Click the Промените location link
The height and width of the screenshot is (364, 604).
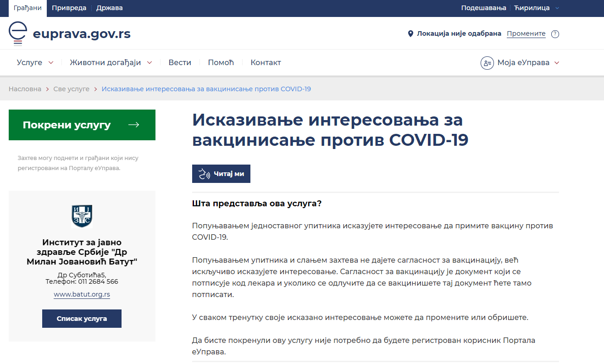526,34
